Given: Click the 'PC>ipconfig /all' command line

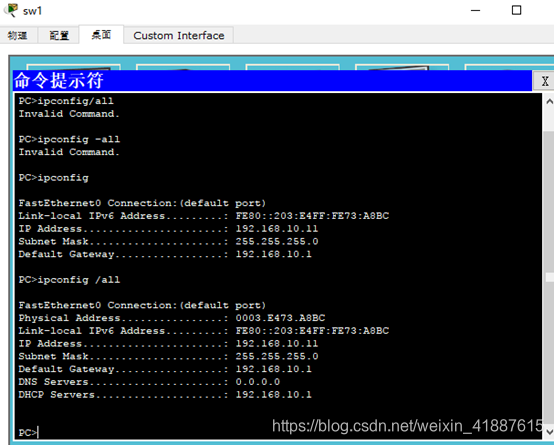Looking at the screenshot, I should 69,280.
